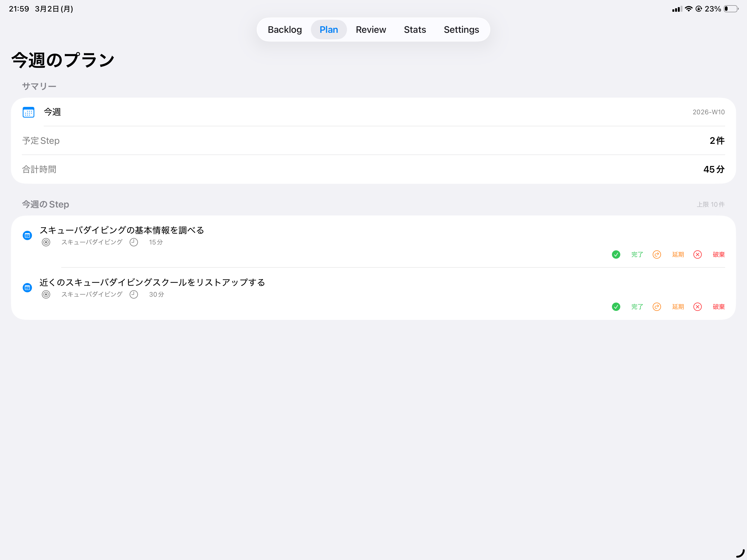Click goal label スキューバダイビング in 30分 row

point(92,294)
